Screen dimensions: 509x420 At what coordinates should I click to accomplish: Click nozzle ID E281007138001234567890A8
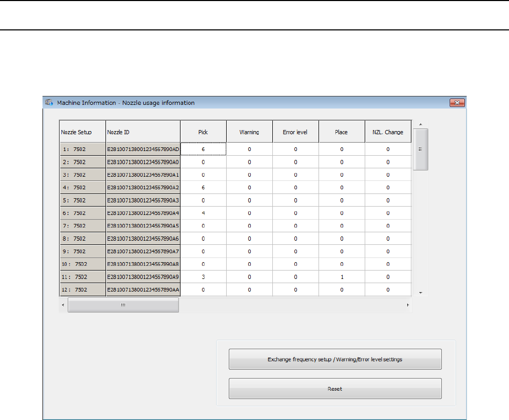pos(143,264)
